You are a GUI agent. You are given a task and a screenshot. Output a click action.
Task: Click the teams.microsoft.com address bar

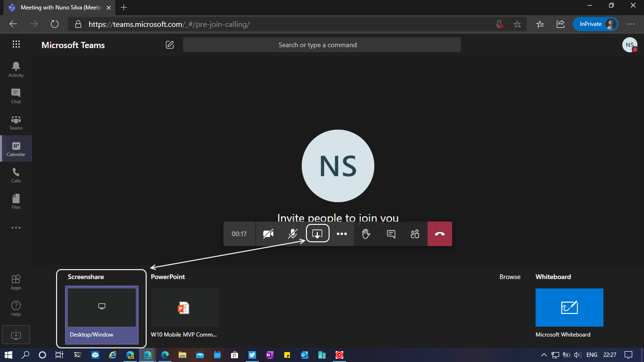(283, 24)
